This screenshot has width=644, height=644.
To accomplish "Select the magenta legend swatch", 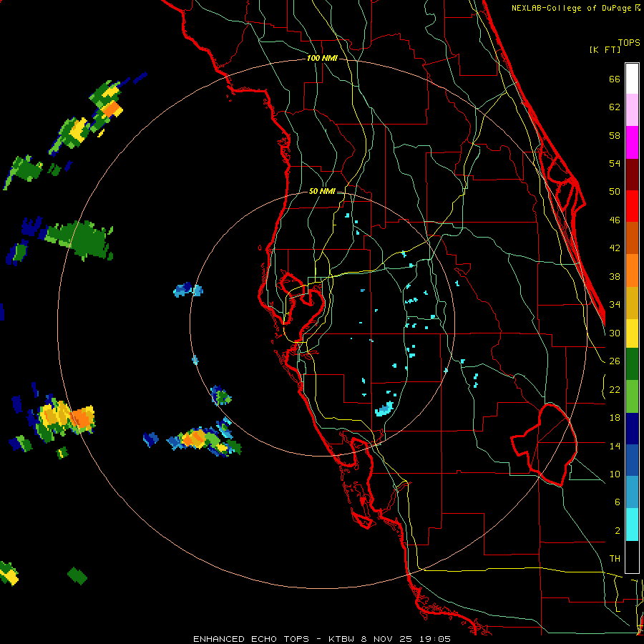I will pos(632,142).
